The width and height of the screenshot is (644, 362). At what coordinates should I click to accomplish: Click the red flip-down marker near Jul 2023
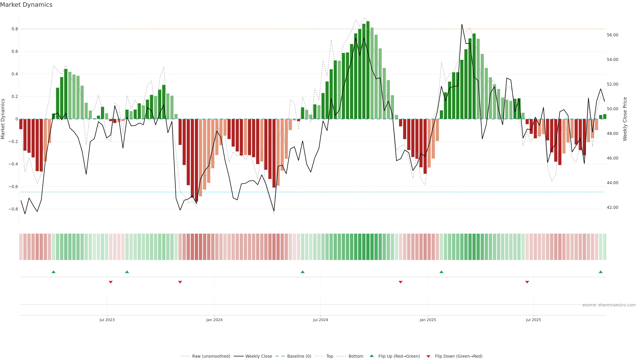coord(111,282)
